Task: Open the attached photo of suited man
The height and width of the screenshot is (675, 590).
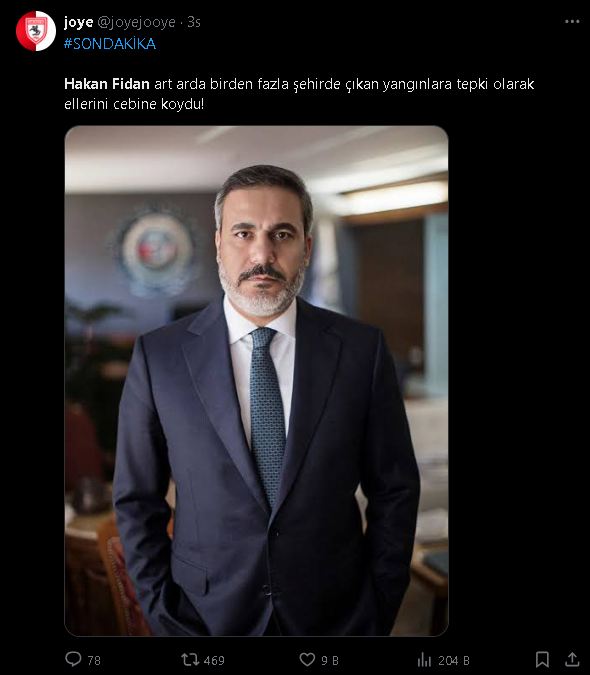Action: [x=256, y=381]
